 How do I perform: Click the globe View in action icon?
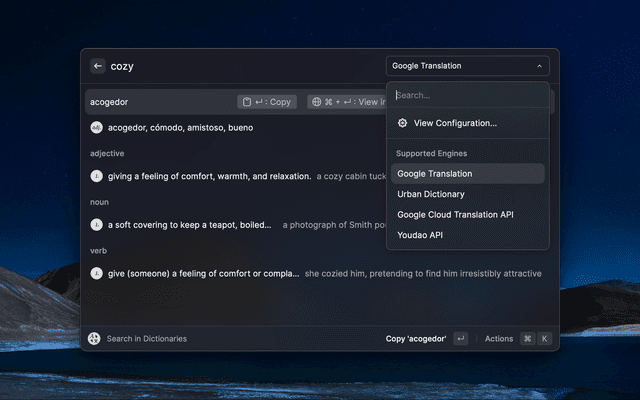(316, 102)
